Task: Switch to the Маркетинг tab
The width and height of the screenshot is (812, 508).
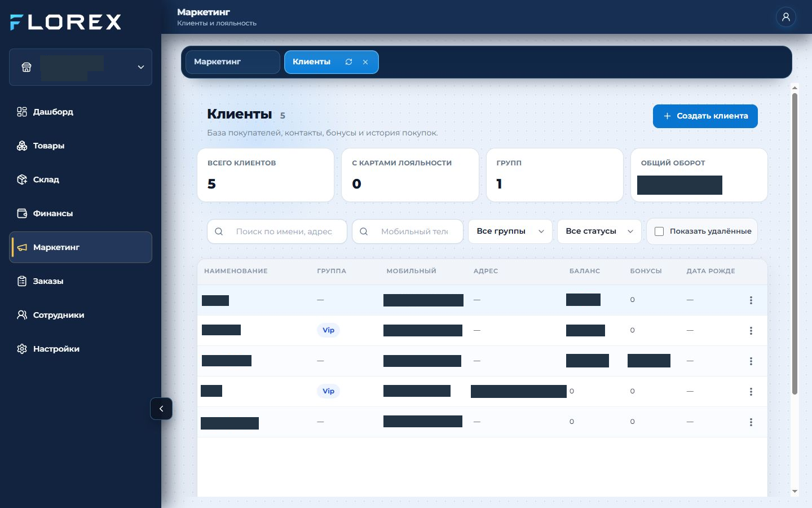Action: 232,62
